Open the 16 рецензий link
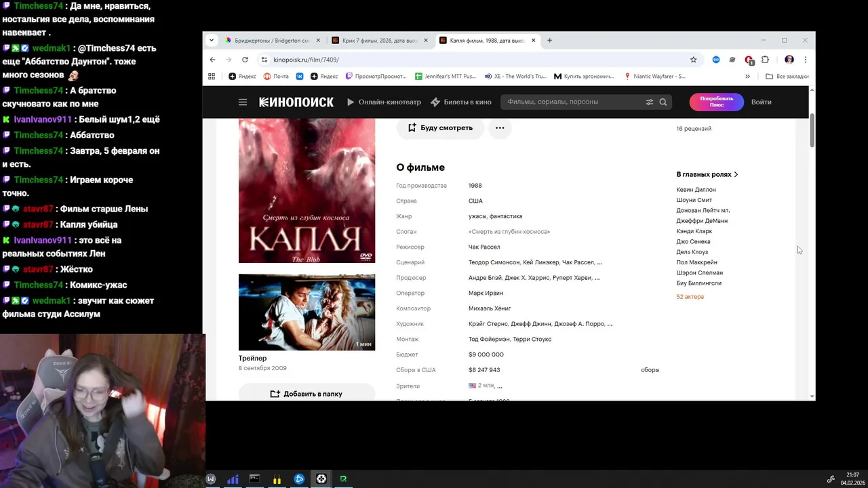Screen dimensions: 868x488 694,128
